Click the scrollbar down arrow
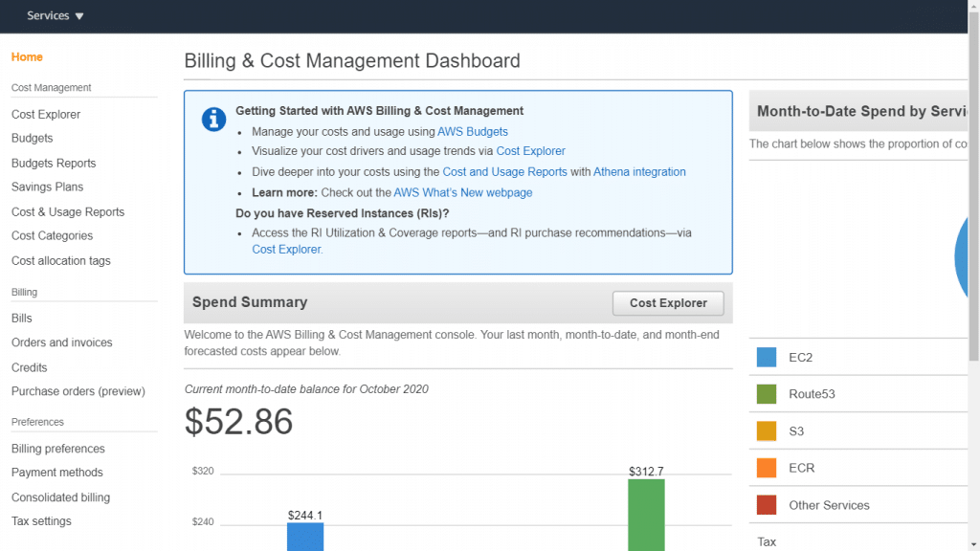Screen dimensions: 980x551 [x=973, y=545]
